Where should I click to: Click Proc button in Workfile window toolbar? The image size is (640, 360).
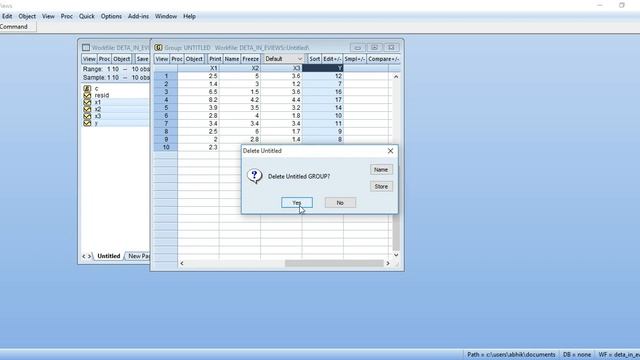pyautogui.click(x=104, y=59)
